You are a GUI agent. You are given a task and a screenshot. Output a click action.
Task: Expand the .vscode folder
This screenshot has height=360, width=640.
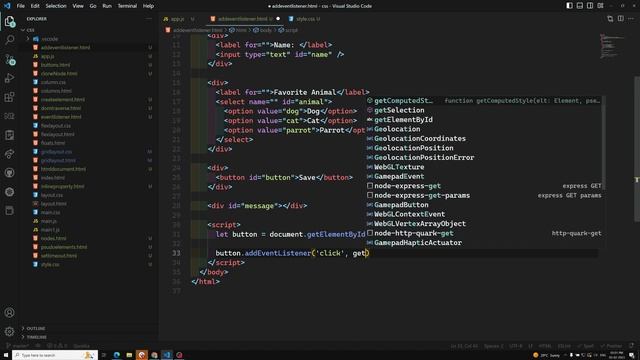(49, 39)
